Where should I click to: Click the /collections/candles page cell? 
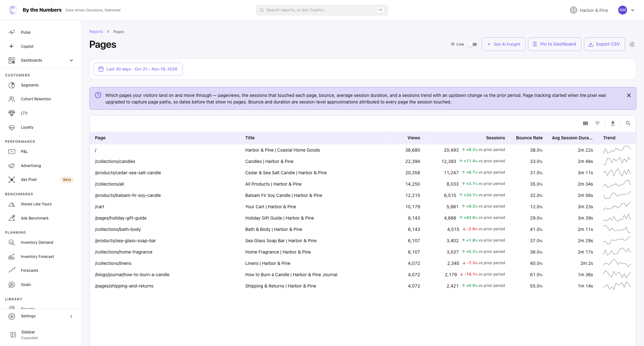(115, 161)
